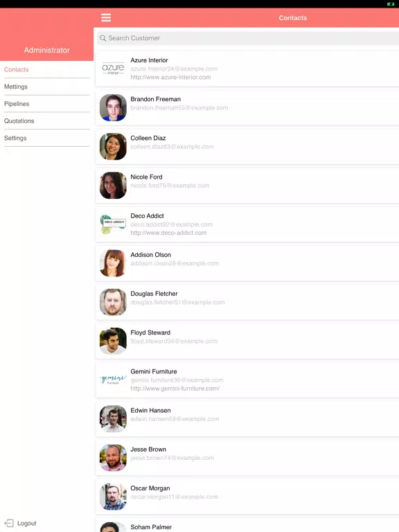Go to Mettings in the sidebar
The width and height of the screenshot is (399, 532).
click(x=16, y=87)
